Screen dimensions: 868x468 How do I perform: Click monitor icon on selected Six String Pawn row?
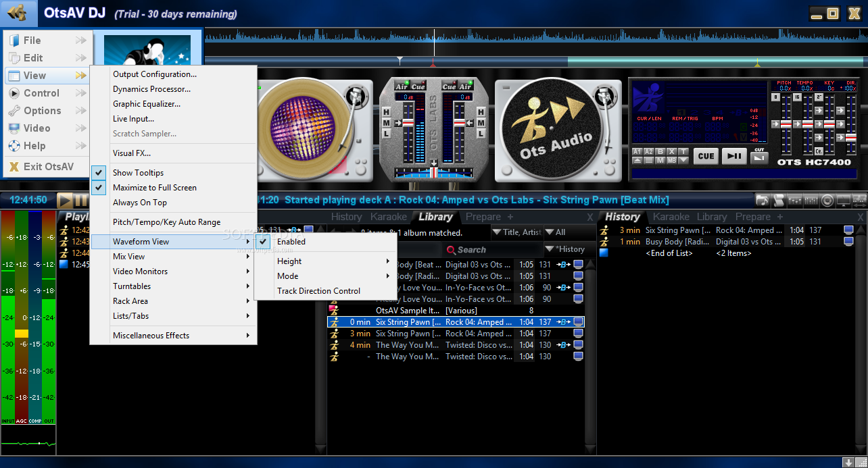(578, 322)
